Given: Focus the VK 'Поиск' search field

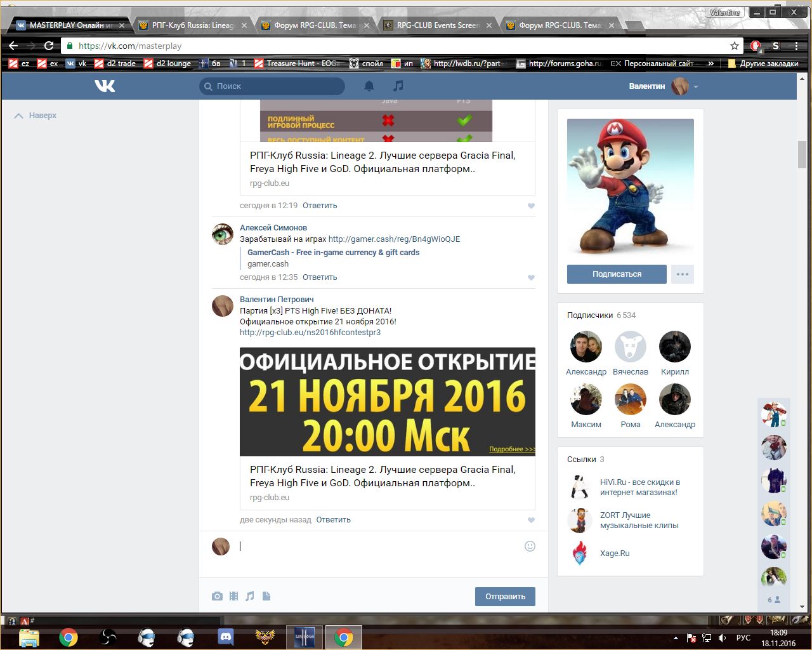Looking at the screenshot, I should tap(272, 86).
